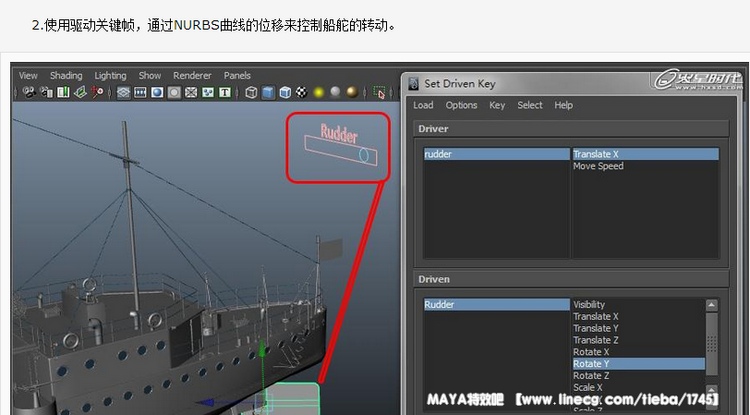This screenshot has height=415, width=750.
Task: Open the Load menu in Set Driven Key
Action: point(423,105)
